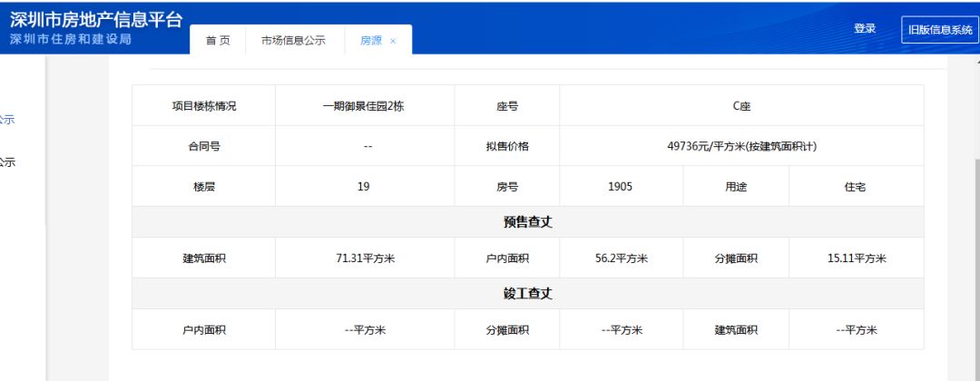Click 户内面积 label under 预售查丈

[x=507, y=258]
